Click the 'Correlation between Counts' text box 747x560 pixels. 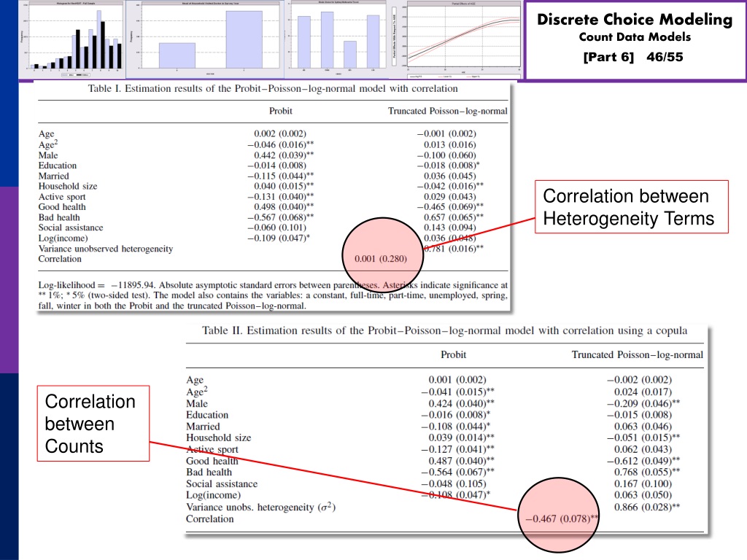pos(93,424)
